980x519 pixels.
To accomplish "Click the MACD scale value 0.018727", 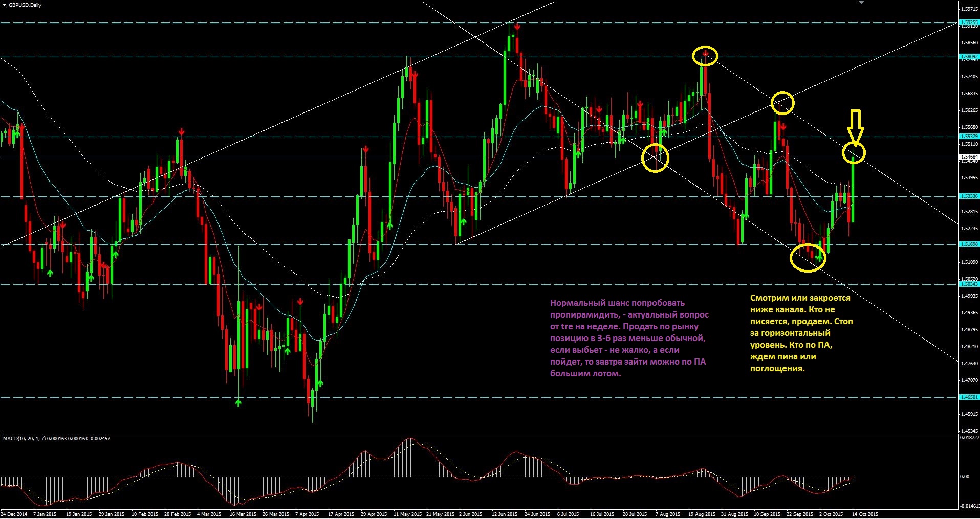I will (x=969, y=438).
